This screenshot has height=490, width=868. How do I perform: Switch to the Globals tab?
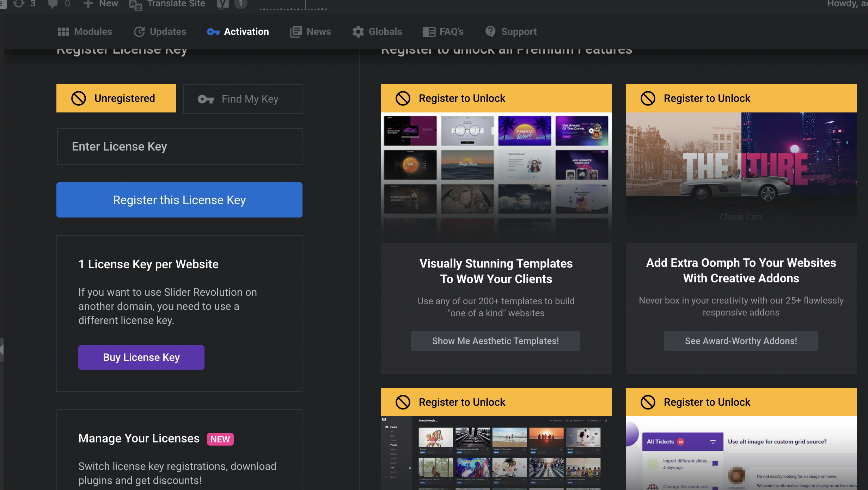coord(385,32)
